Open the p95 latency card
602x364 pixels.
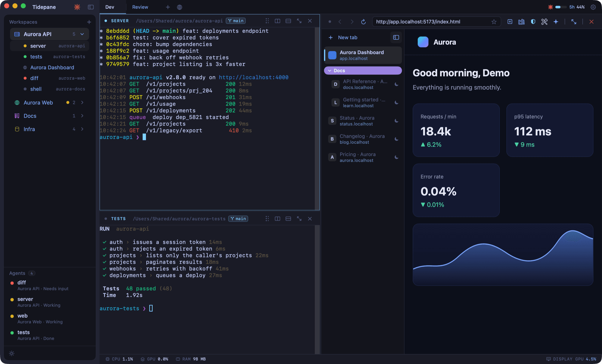550,130
